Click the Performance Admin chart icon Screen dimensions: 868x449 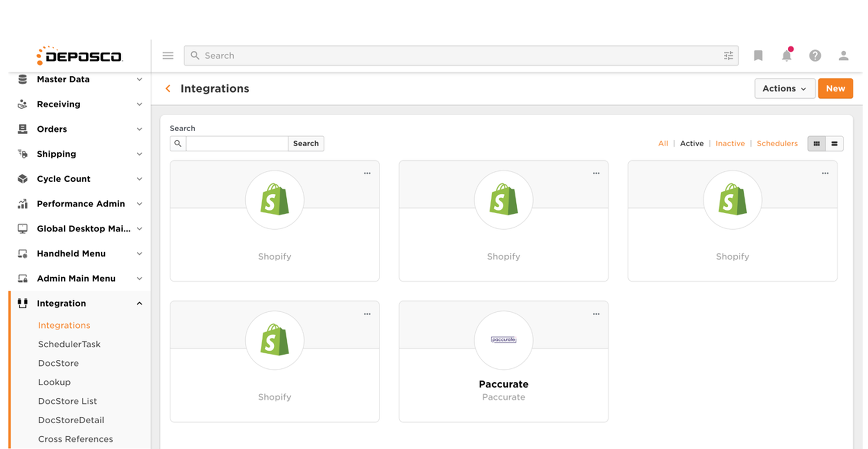(x=22, y=204)
